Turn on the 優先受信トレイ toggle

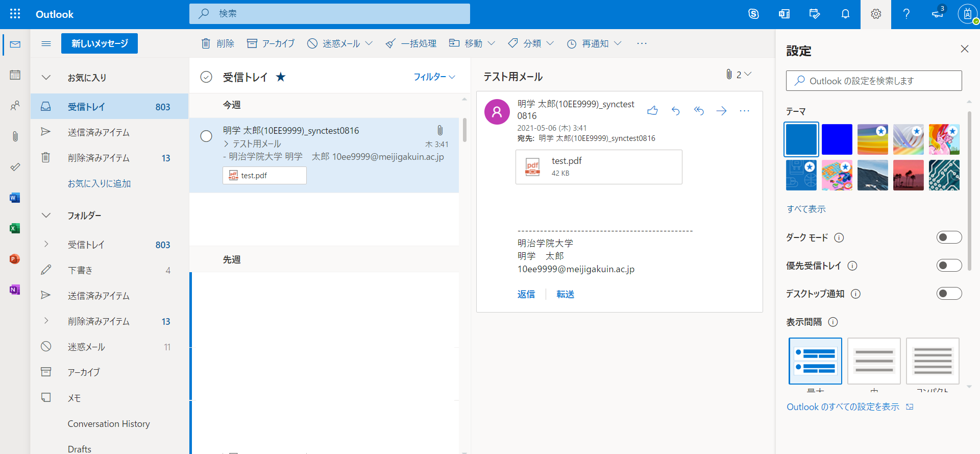coord(949,266)
